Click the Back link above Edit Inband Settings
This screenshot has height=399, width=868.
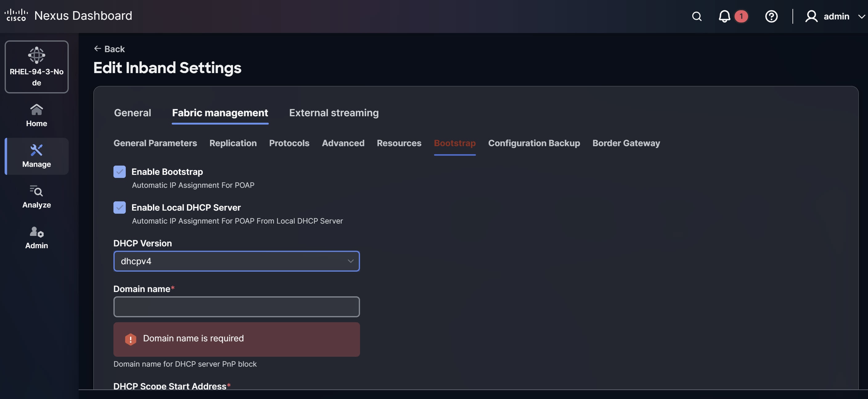pyautogui.click(x=109, y=49)
